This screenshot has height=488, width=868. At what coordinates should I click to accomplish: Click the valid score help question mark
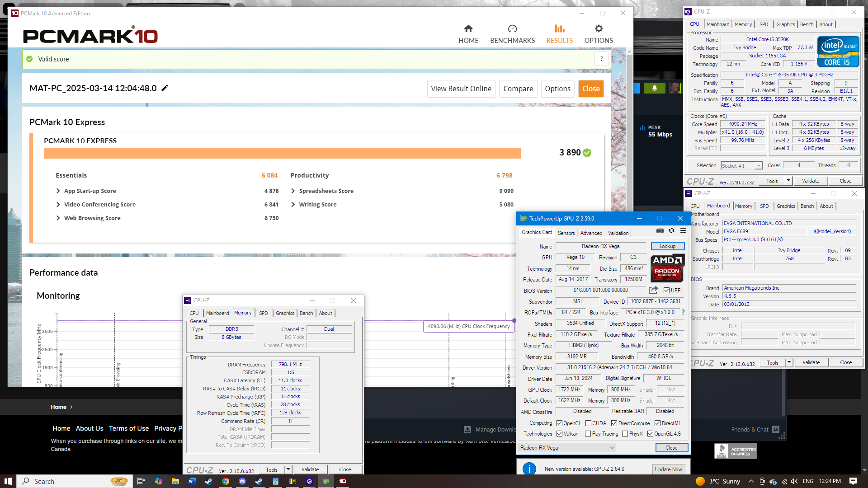tap(602, 59)
